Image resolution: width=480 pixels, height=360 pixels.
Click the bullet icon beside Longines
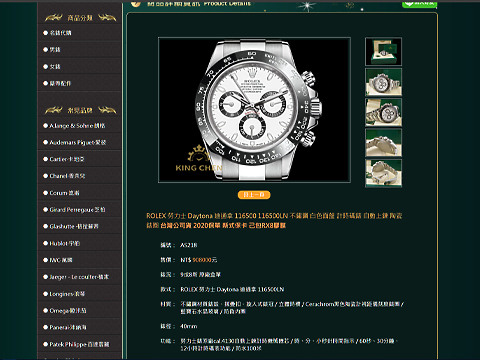click(46, 294)
